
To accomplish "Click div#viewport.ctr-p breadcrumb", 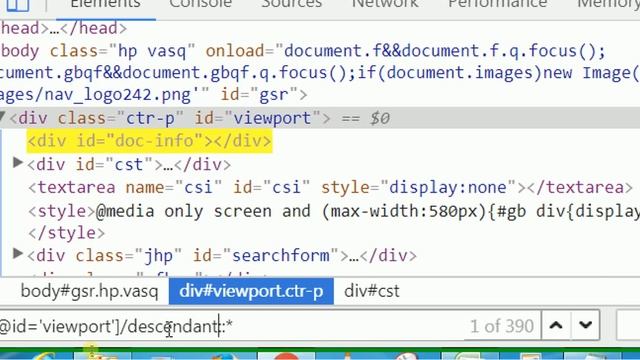I will (x=251, y=291).
